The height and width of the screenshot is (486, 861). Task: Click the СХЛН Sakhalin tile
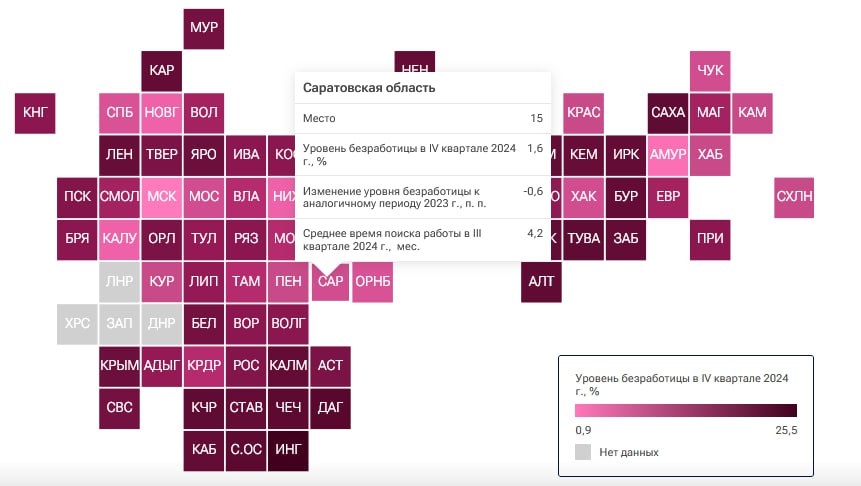click(794, 198)
